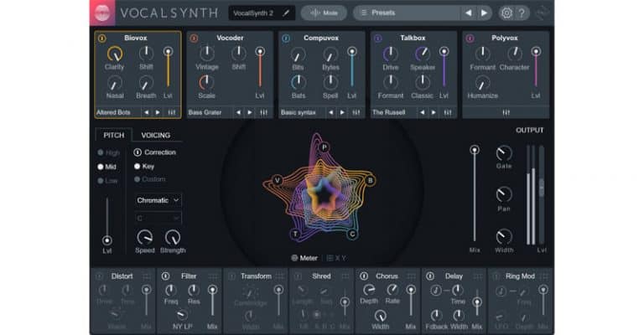Select the Mid pitch range radio
This screenshot has height=335, width=644.
101,167
